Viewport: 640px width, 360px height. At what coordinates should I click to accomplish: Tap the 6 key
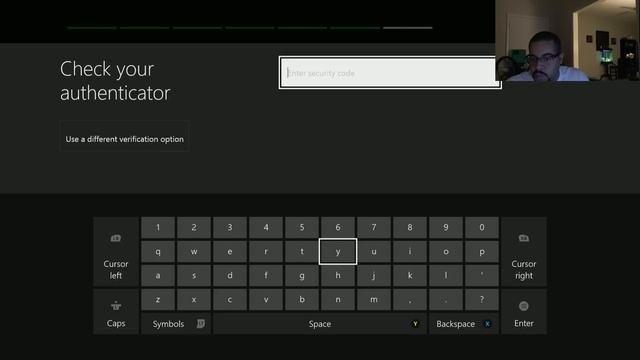point(338,227)
